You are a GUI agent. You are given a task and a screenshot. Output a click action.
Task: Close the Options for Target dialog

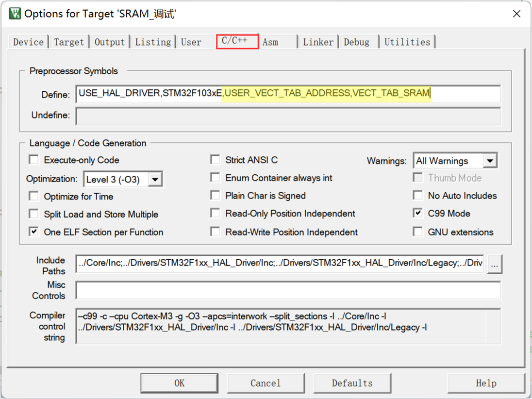516,14
